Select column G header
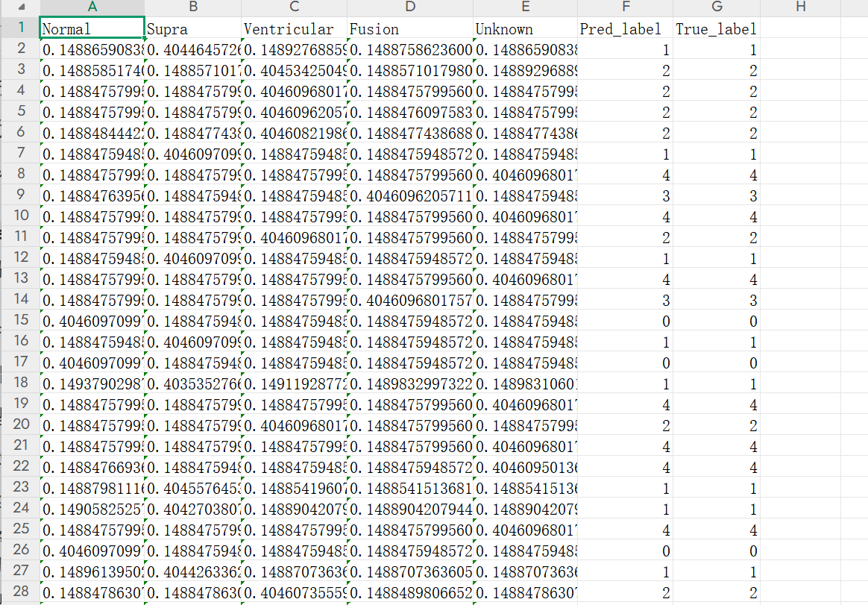Screen dimensions: 868x605 coord(717,7)
